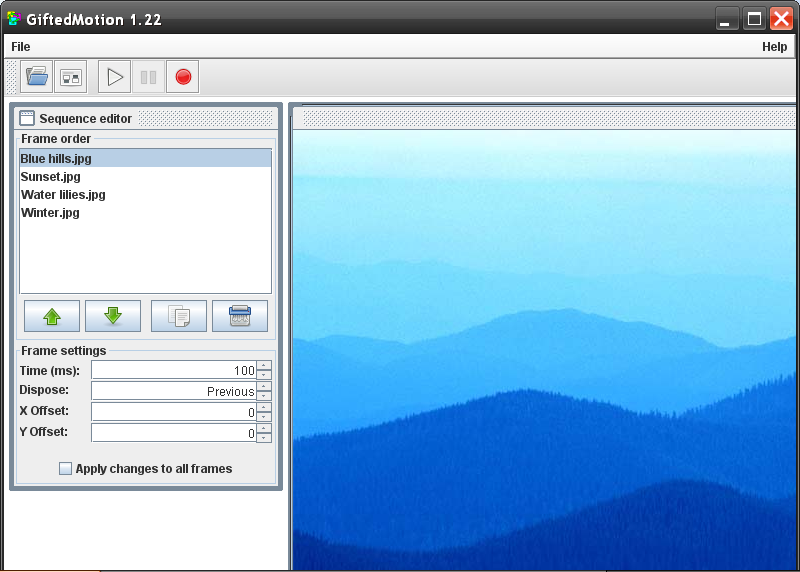Screen dimensions: 800x572
Task: Click the X Offset value field
Action: tap(174, 412)
